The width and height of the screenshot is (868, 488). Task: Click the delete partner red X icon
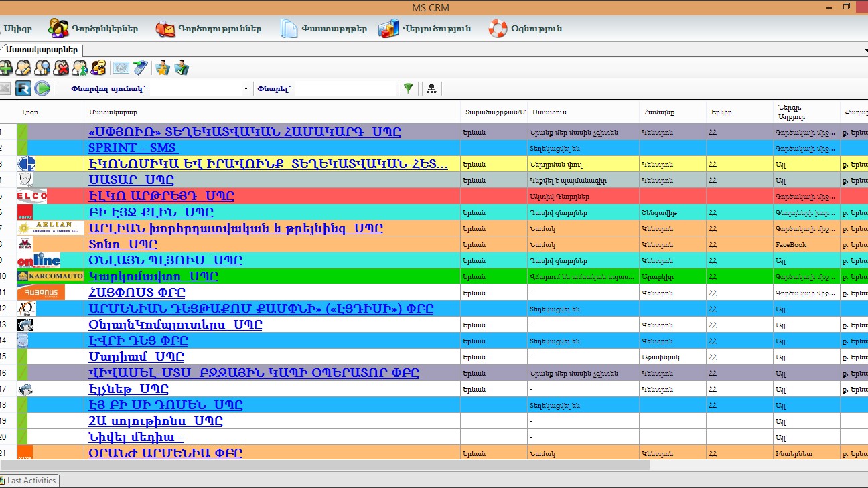coord(61,68)
